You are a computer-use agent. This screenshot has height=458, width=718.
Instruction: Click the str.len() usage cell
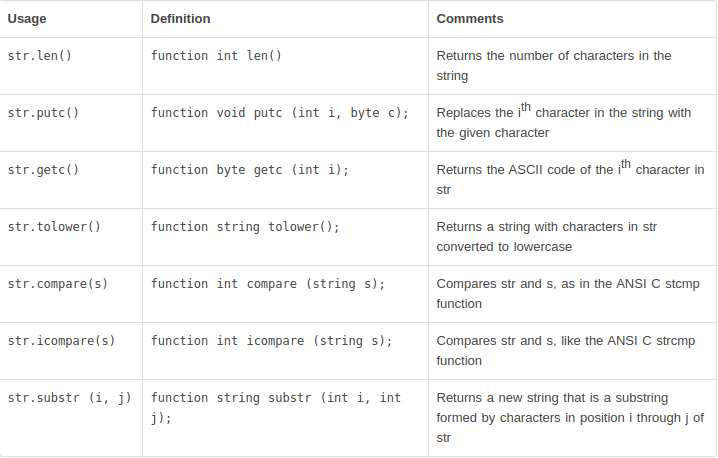(x=40, y=56)
